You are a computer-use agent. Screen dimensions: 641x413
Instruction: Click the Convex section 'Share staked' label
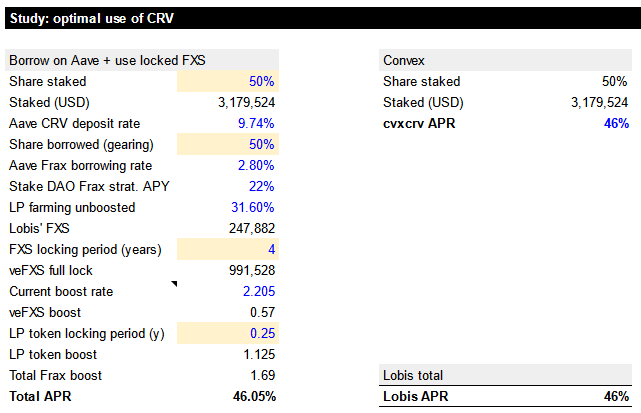421,81
